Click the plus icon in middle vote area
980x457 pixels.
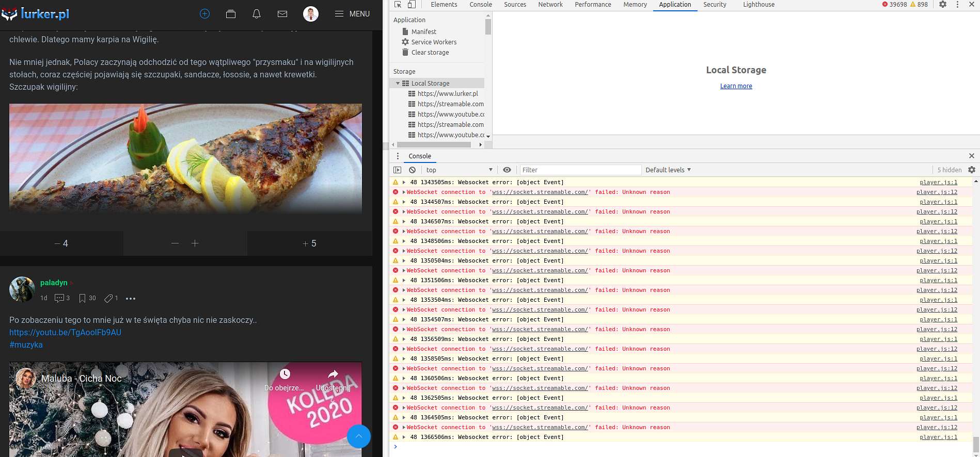[x=195, y=243]
